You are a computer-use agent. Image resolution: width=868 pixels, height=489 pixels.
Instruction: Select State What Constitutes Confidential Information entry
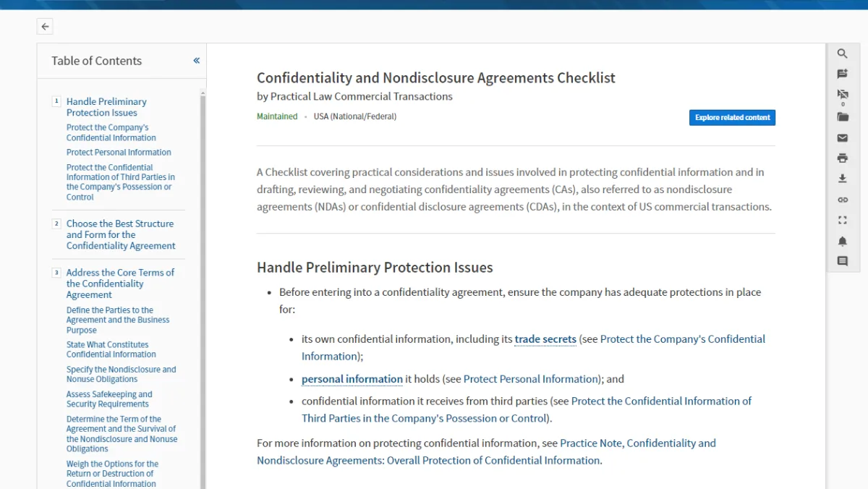pyautogui.click(x=111, y=349)
